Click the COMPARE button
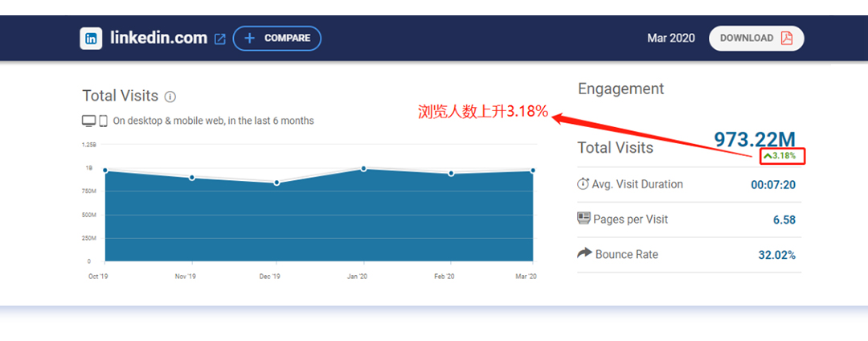 pyautogui.click(x=276, y=38)
